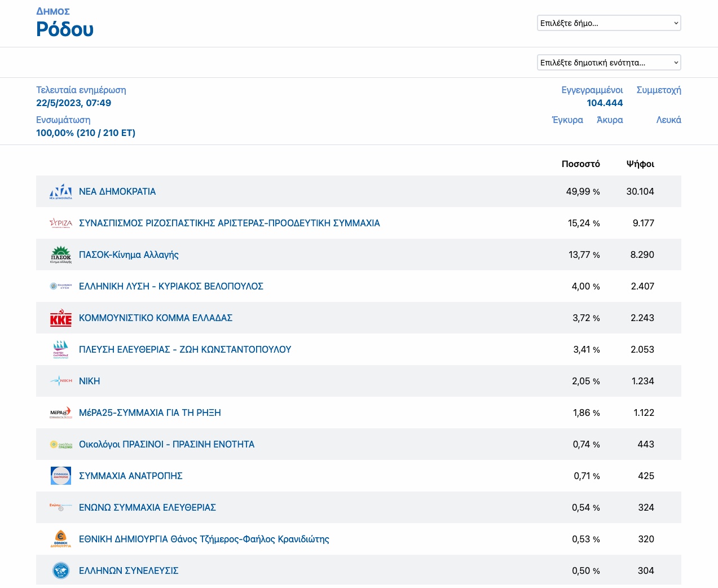Click the 8.290 votes value
This screenshot has width=718, height=588.
click(x=642, y=254)
